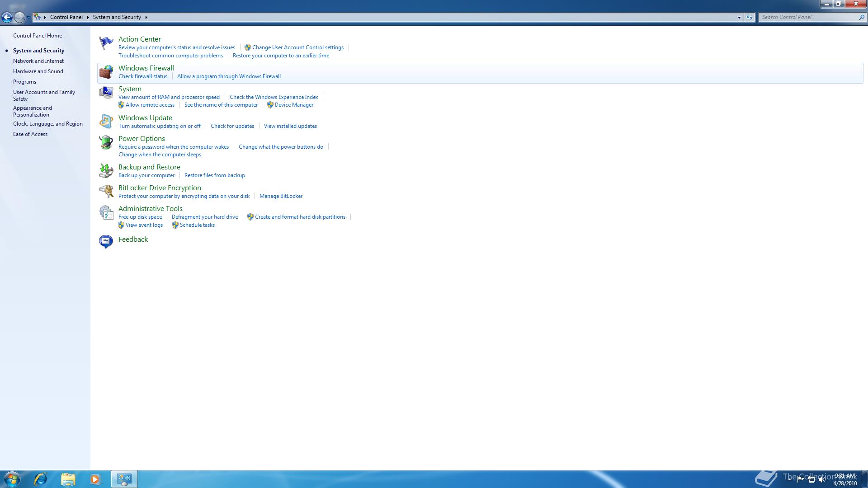Expand the arrow after Control Panel breadcrumb
This screenshot has width=868, height=488.
pyautogui.click(x=88, y=17)
